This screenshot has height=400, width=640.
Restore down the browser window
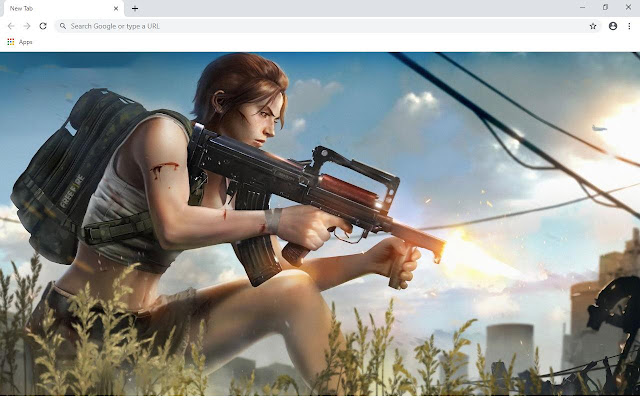605,7
